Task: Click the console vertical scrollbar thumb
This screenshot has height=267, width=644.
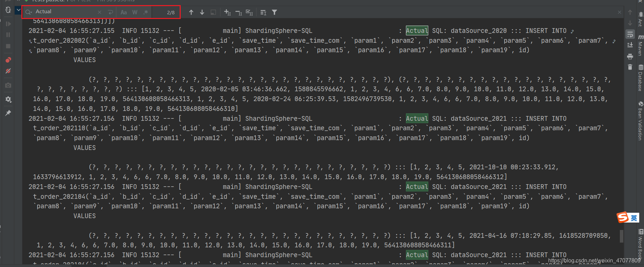Action: coord(621,236)
